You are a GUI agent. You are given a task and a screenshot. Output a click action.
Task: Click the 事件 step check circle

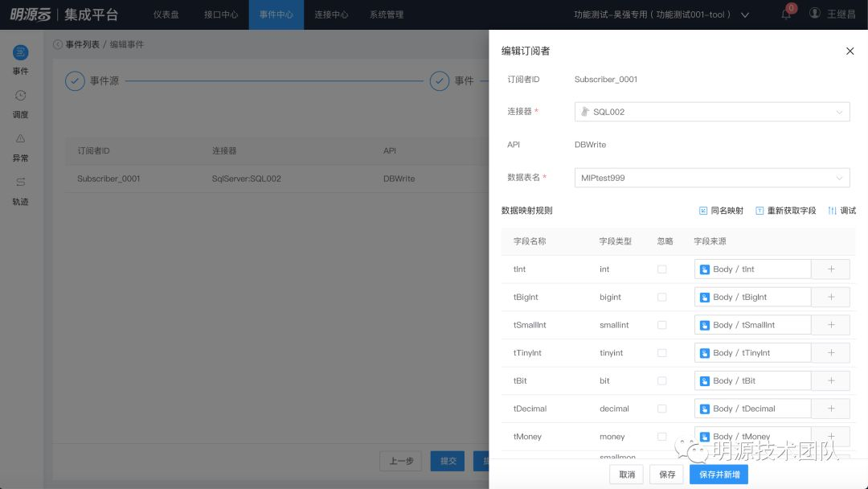pyautogui.click(x=440, y=81)
